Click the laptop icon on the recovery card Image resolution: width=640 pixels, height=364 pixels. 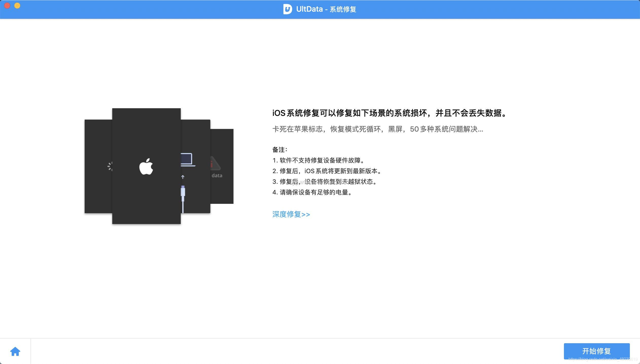click(x=188, y=160)
